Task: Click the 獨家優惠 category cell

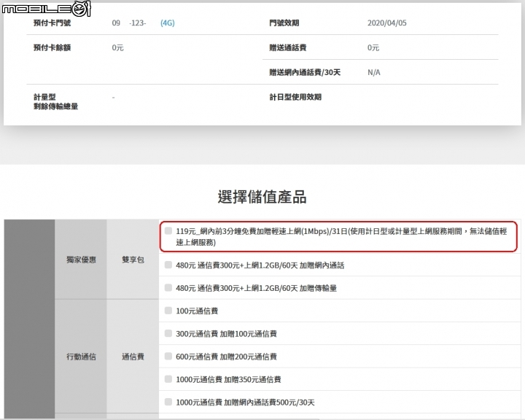Action: 81,260
